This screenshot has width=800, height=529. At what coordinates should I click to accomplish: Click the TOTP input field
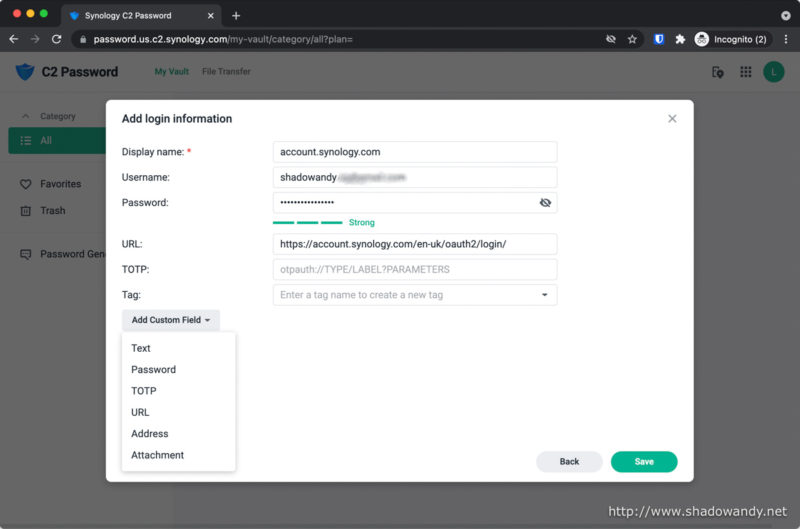pyautogui.click(x=415, y=270)
